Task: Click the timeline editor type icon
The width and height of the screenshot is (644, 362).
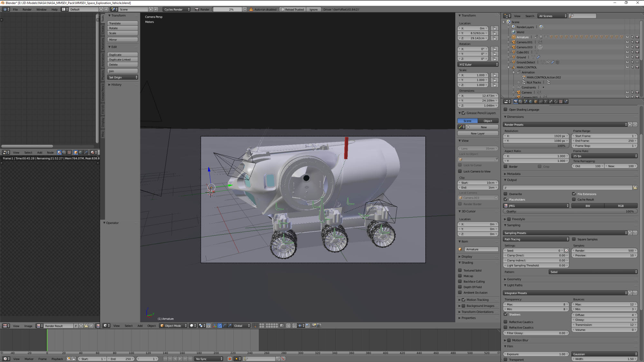Action: [x=6, y=359]
